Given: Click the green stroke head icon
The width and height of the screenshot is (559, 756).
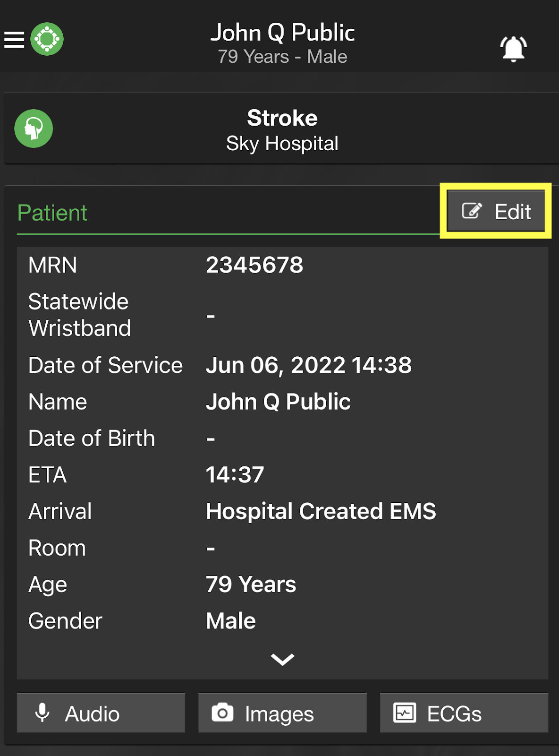Looking at the screenshot, I should pyautogui.click(x=34, y=129).
